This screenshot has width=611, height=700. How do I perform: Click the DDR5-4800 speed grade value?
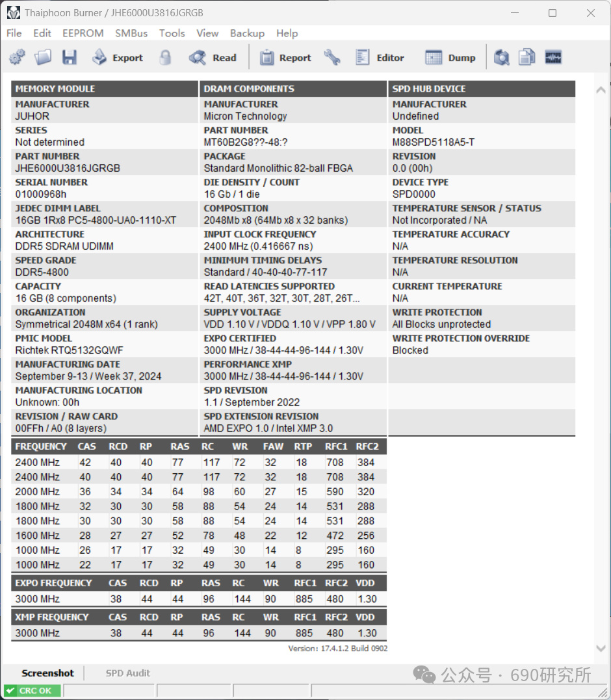coord(42,272)
